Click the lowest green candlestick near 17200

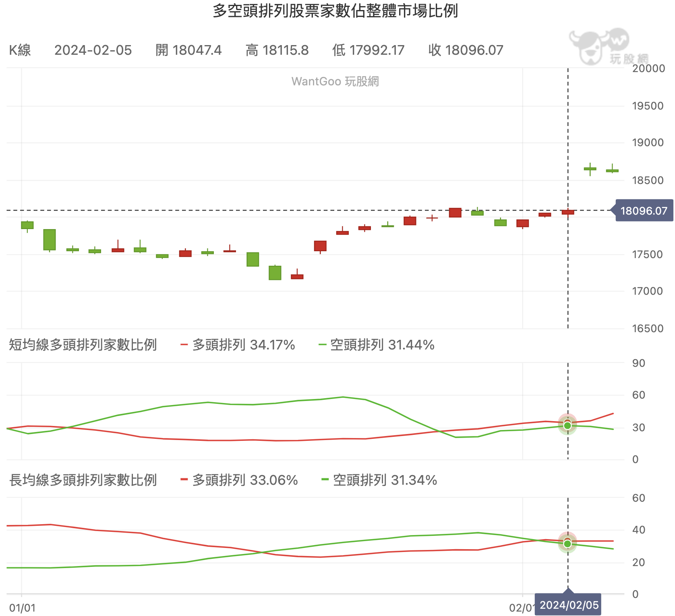pos(275,273)
